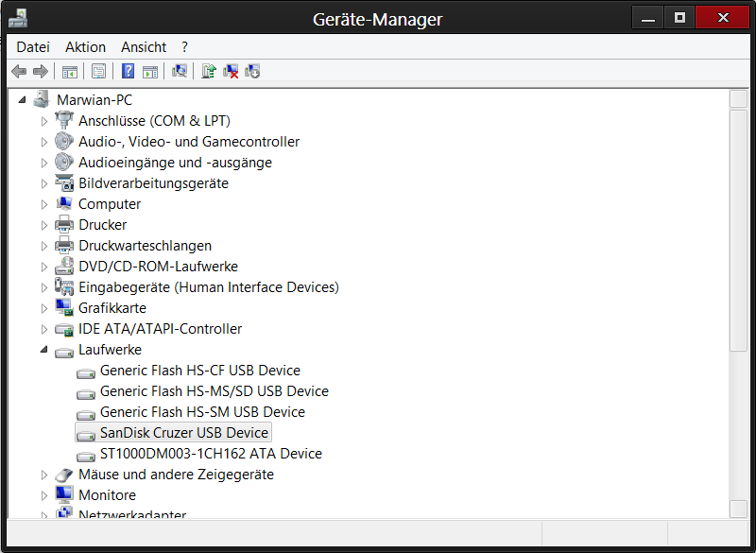Open the ? help menu

click(x=184, y=46)
